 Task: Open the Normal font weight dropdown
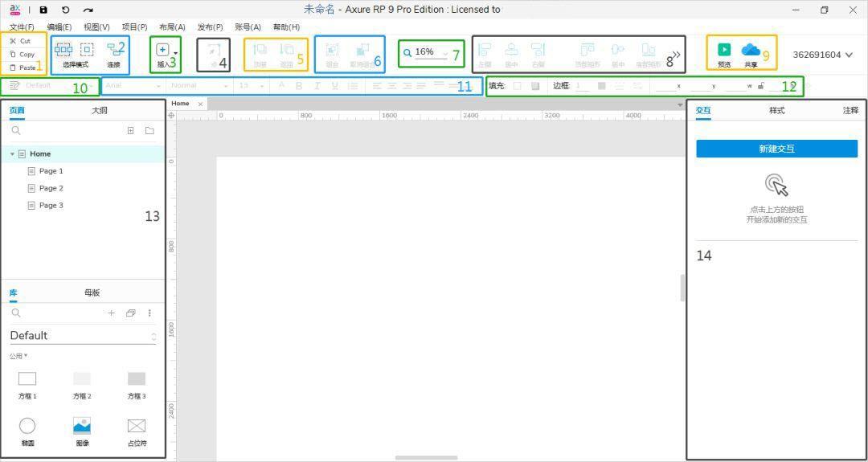coord(199,86)
